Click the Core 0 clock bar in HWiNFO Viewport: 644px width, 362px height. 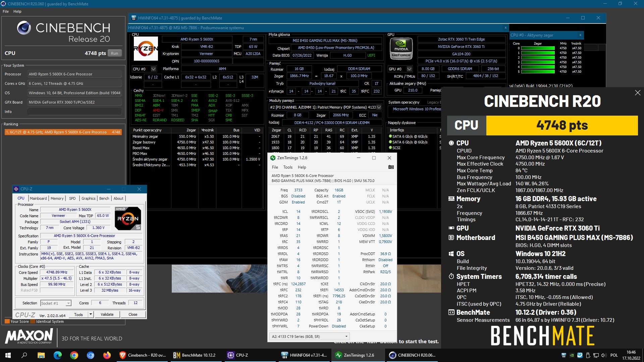point(538,48)
